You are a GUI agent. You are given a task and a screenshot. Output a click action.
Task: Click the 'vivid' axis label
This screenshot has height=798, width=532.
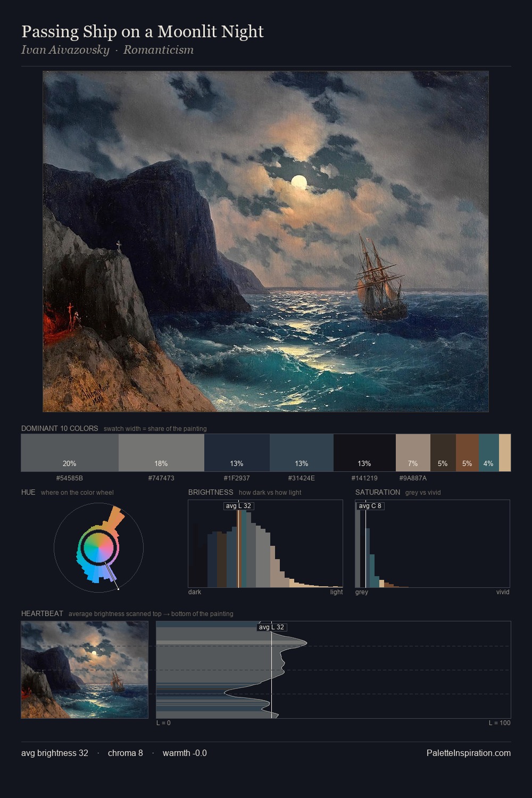pyautogui.click(x=503, y=592)
